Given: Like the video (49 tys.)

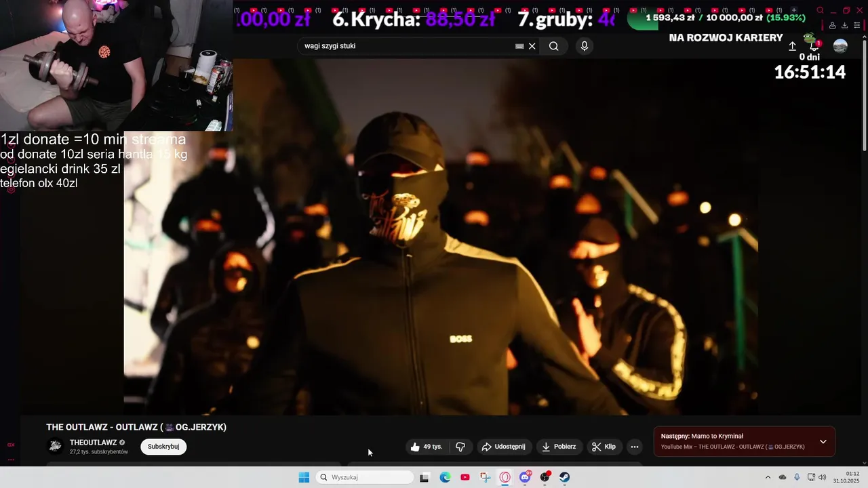Looking at the screenshot, I should coord(427,447).
